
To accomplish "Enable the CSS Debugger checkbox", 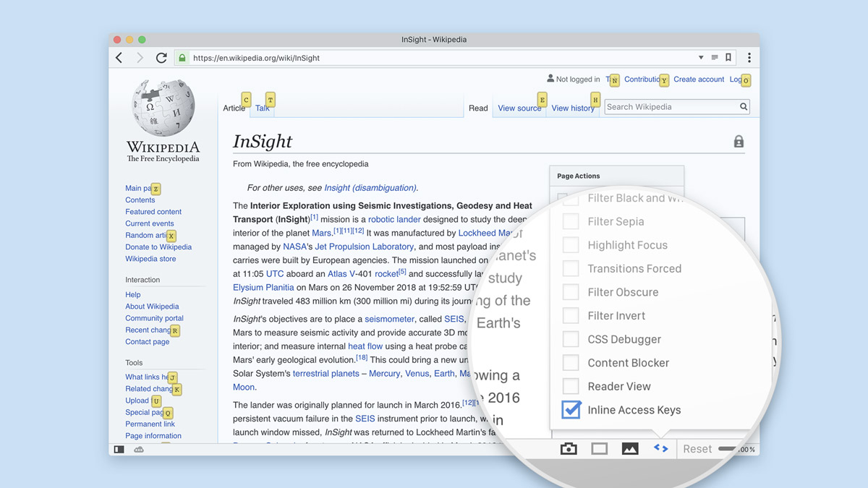I will pyautogui.click(x=571, y=339).
